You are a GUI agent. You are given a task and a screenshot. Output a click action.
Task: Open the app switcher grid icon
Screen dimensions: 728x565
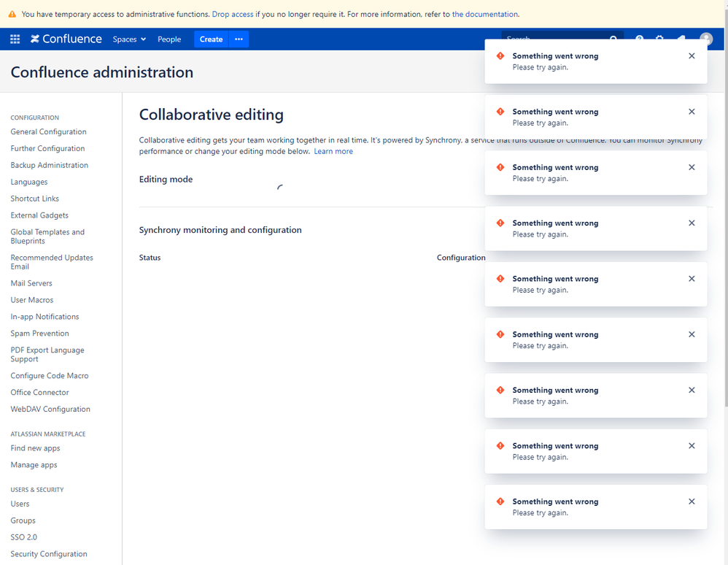tap(15, 39)
